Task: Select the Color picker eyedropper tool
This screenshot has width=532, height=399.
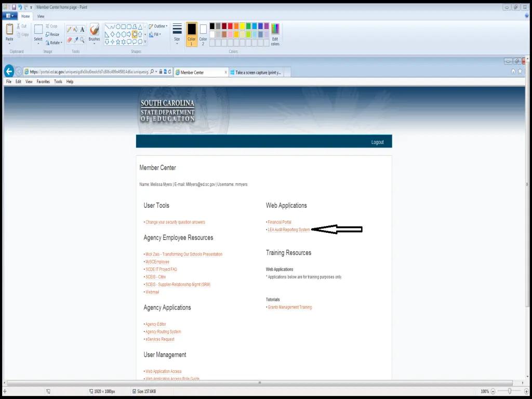Action: [x=76, y=40]
